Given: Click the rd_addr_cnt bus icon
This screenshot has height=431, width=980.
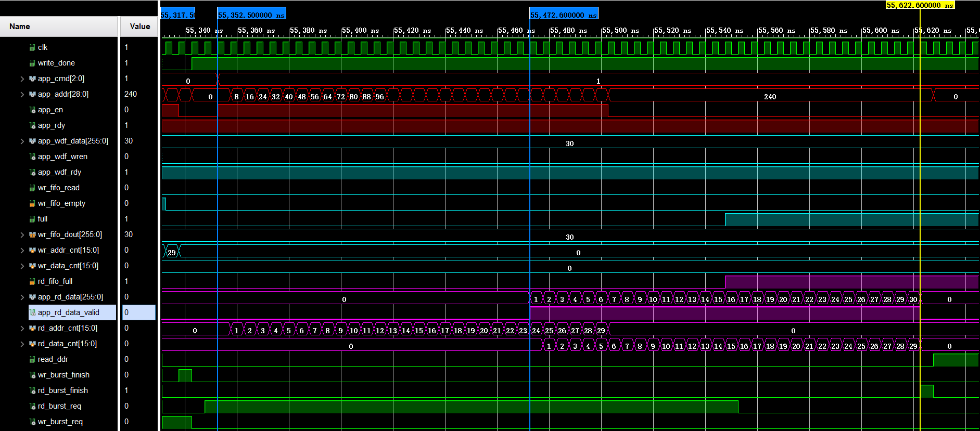Looking at the screenshot, I should pyautogui.click(x=32, y=328).
